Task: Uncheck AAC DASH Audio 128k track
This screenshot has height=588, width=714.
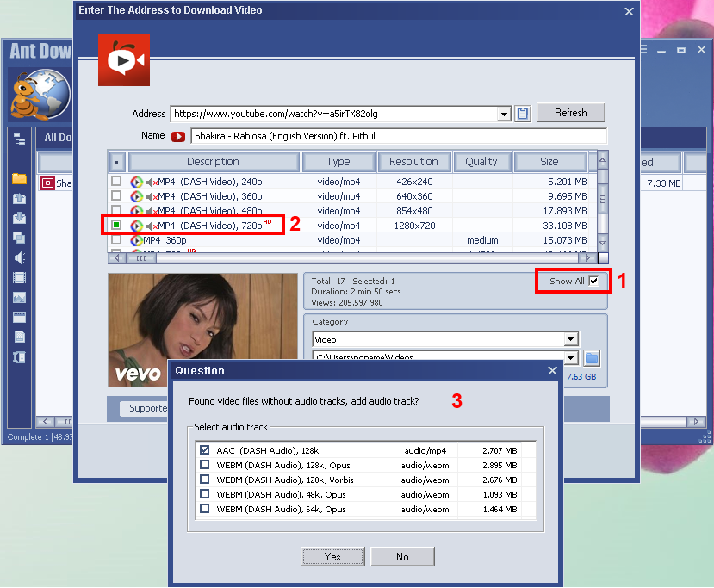Action: coord(204,449)
